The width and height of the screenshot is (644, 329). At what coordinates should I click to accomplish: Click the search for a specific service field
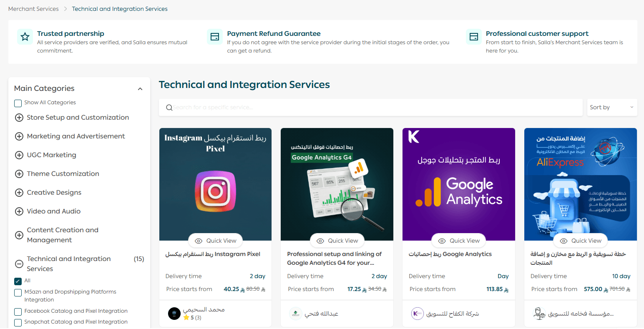(x=375, y=108)
